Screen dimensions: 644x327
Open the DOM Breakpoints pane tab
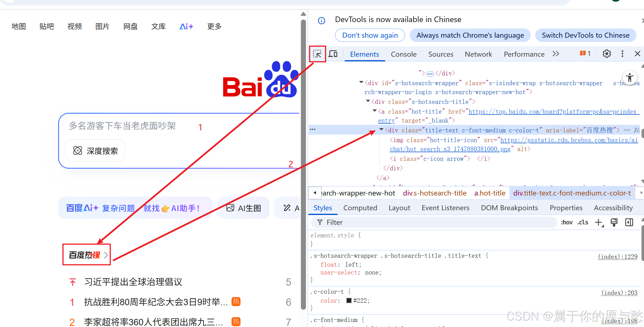coord(509,208)
